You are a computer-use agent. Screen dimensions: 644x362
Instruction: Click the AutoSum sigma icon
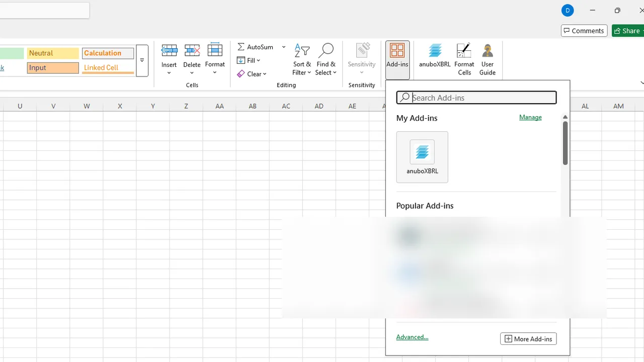241,47
